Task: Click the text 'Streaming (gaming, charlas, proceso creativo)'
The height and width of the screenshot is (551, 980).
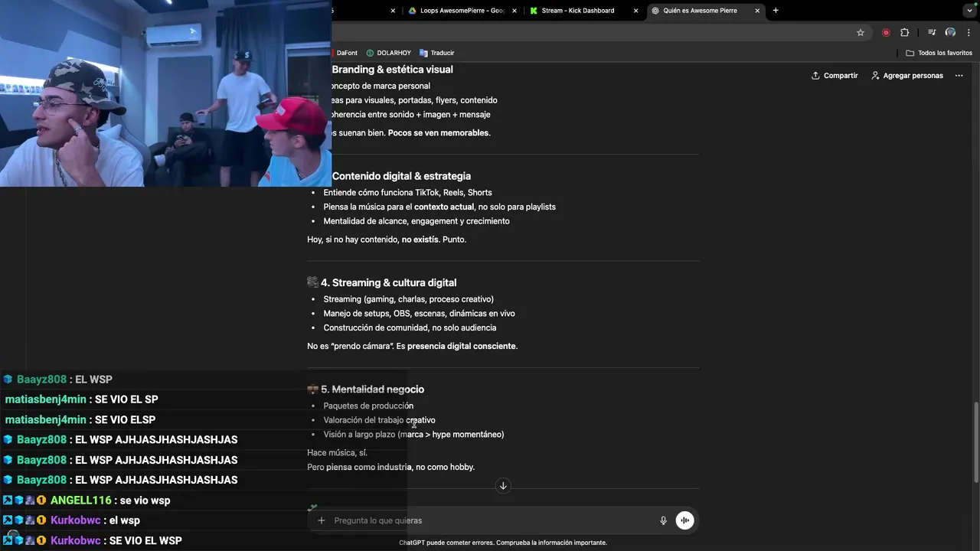Action: pos(408,299)
